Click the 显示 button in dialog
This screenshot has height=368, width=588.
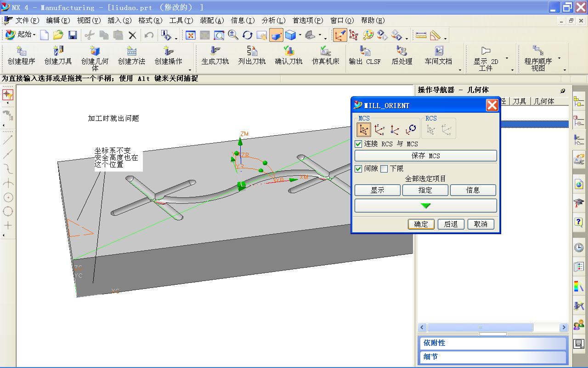coord(378,190)
